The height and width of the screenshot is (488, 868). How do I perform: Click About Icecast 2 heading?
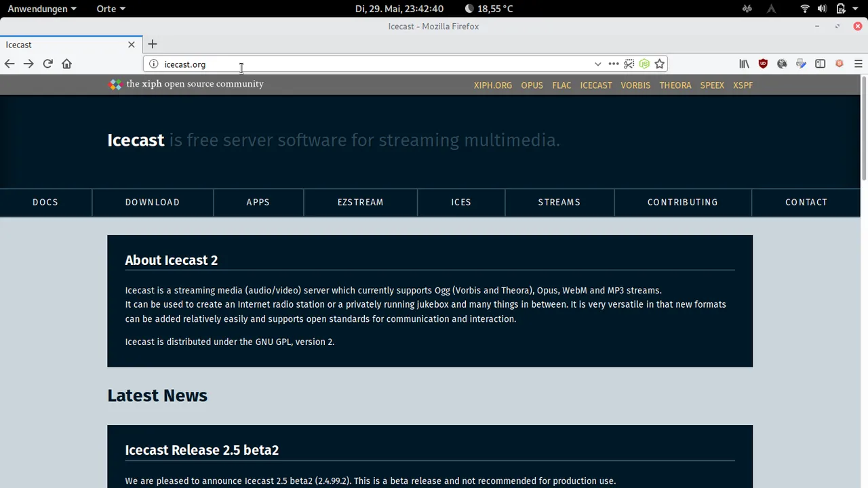point(172,260)
